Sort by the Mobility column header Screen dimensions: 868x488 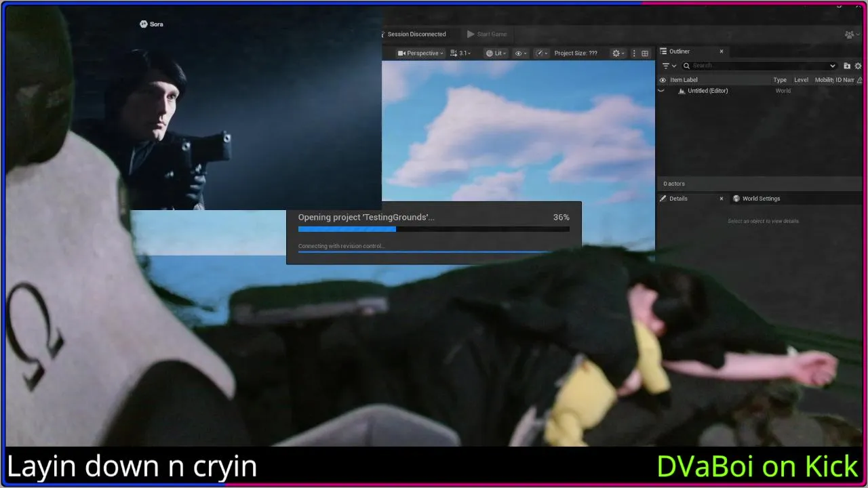(x=824, y=80)
